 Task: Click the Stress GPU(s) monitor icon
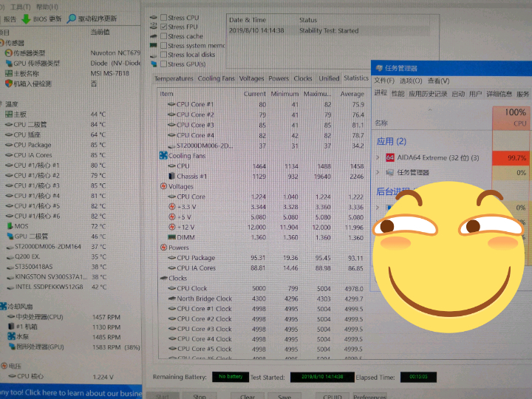(x=154, y=64)
